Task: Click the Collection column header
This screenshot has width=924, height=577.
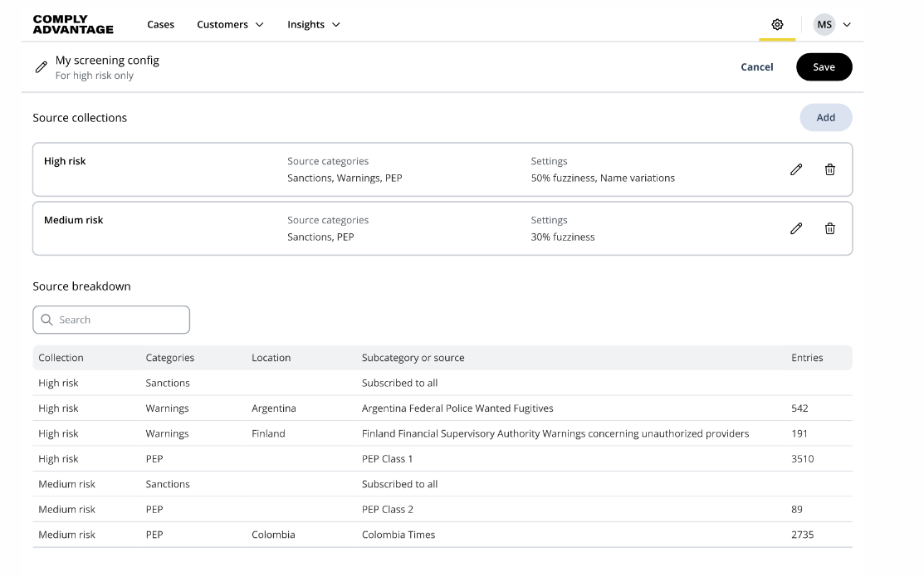Action: pyautogui.click(x=61, y=358)
